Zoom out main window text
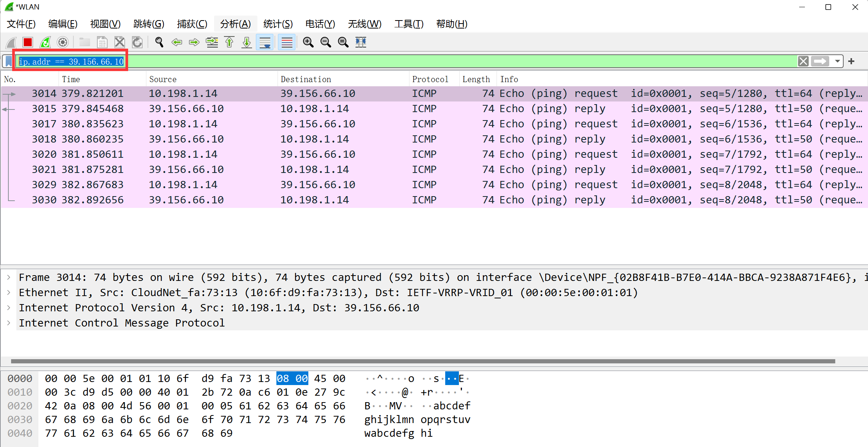The height and width of the screenshot is (447, 868). (x=326, y=42)
